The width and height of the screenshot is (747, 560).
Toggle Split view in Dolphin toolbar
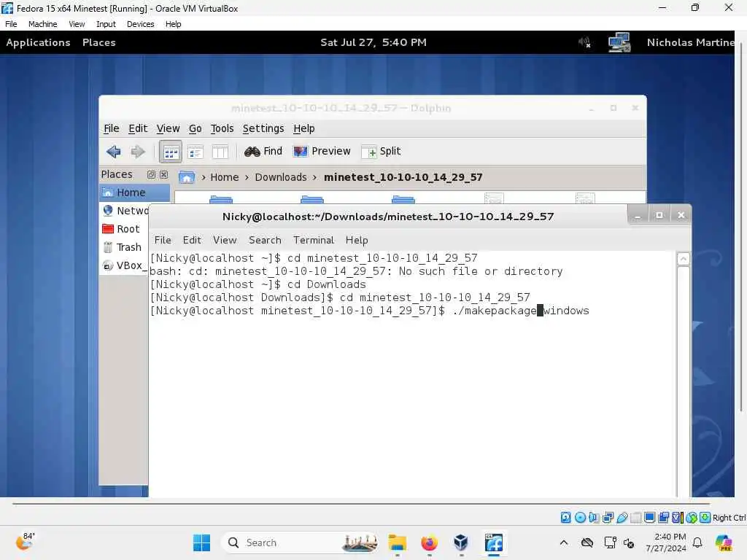coord(381,152)
